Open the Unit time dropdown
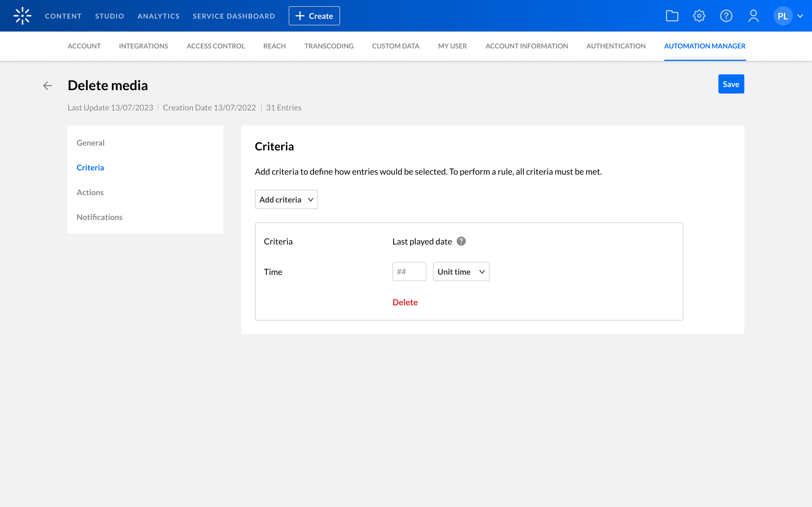 pos(461,272)
